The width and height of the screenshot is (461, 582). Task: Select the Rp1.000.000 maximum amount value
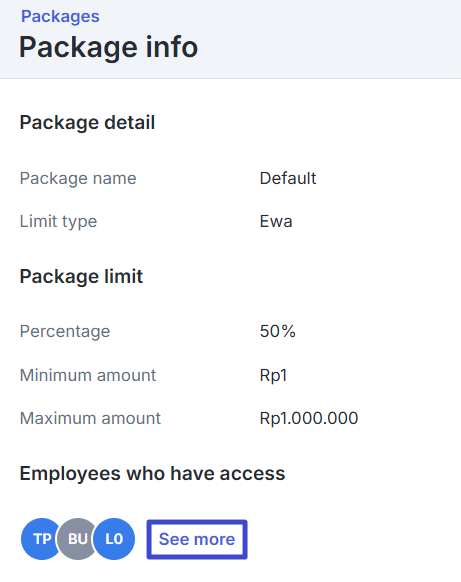point(309,418)
